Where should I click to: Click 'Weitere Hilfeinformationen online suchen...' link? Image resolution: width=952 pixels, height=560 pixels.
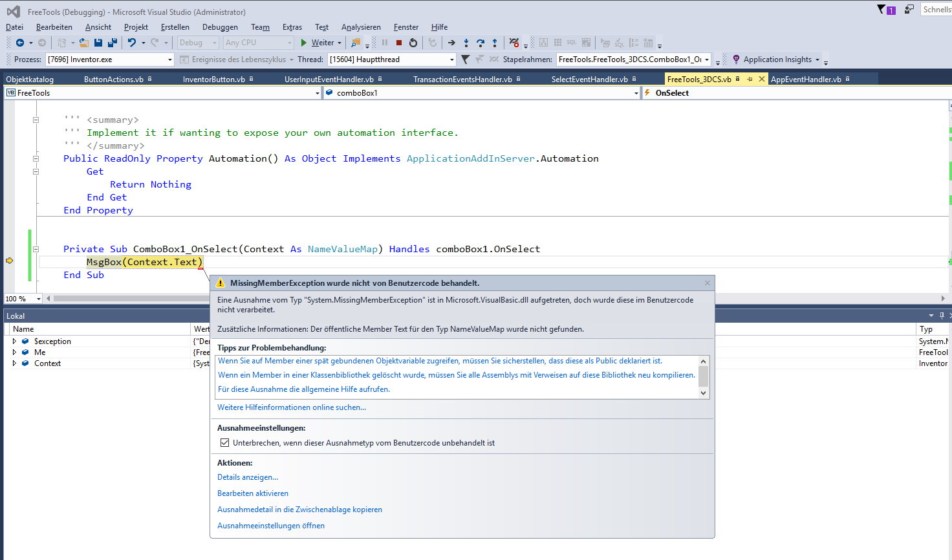[292, 407]
